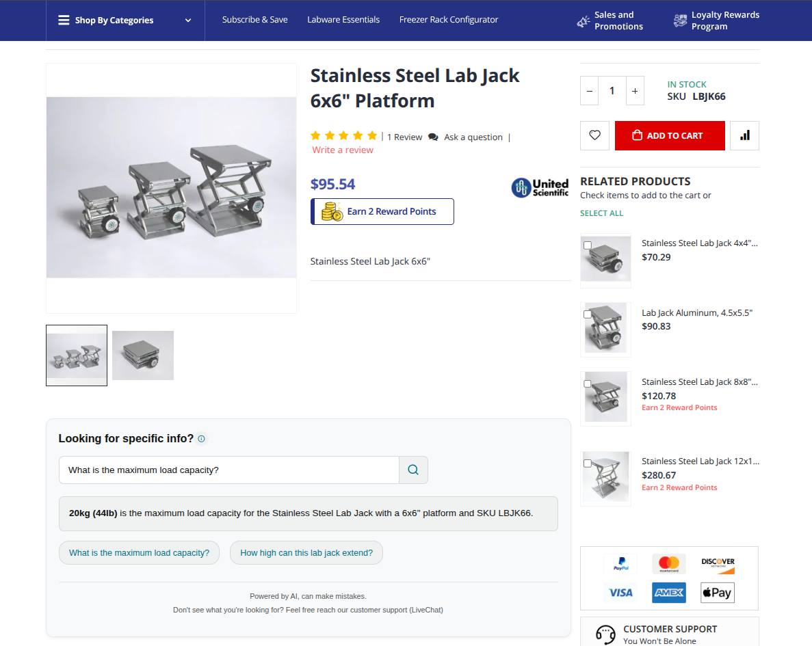Decrease quantity with the minus button
Viewport: 812px width, 646px height.
[x=590, y=91]
